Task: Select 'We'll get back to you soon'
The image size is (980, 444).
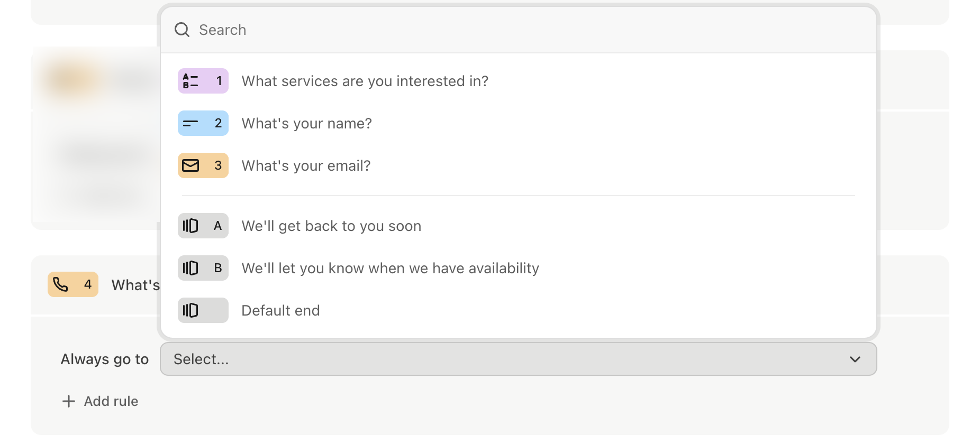Action: (519, 226)
